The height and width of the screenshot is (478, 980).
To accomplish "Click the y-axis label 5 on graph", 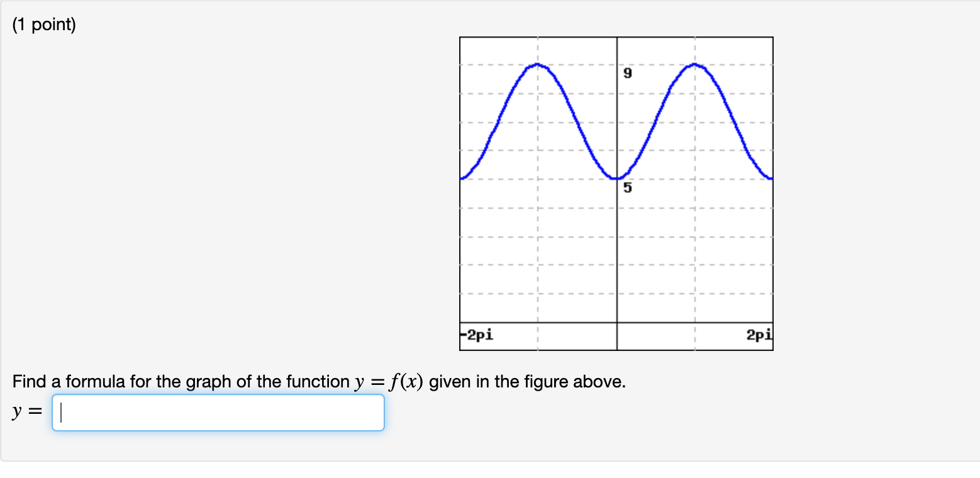I will [x=626, y=187].
